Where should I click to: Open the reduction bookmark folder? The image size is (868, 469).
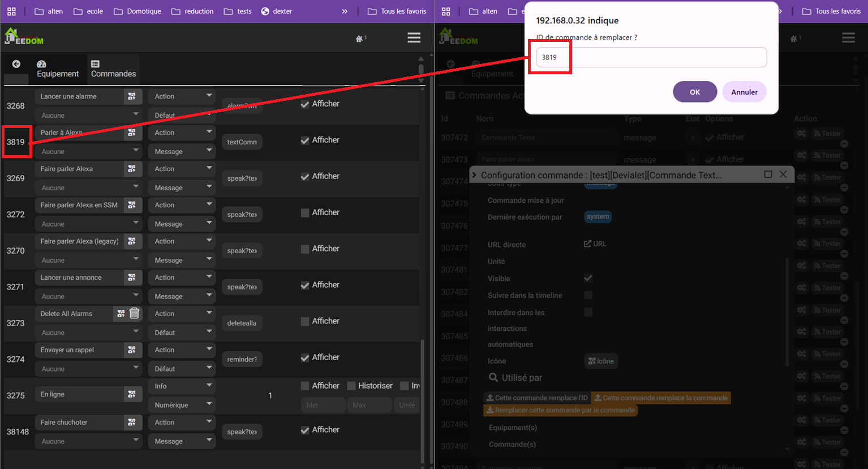coord(192,11)
